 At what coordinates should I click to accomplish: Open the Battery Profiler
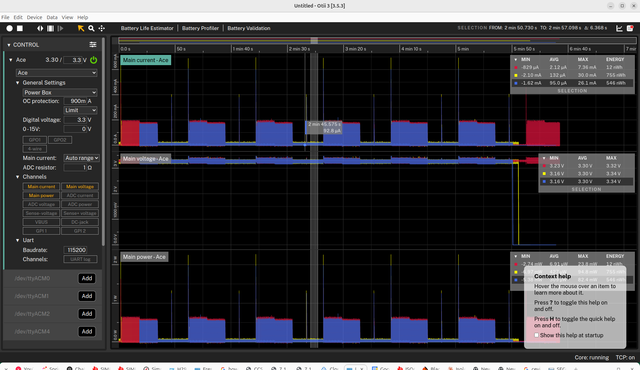tap(200, 28)
